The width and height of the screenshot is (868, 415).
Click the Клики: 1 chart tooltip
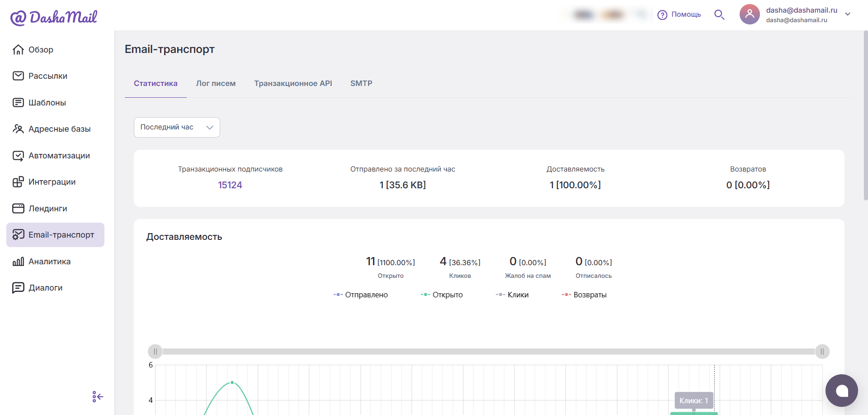coord(694,401)
